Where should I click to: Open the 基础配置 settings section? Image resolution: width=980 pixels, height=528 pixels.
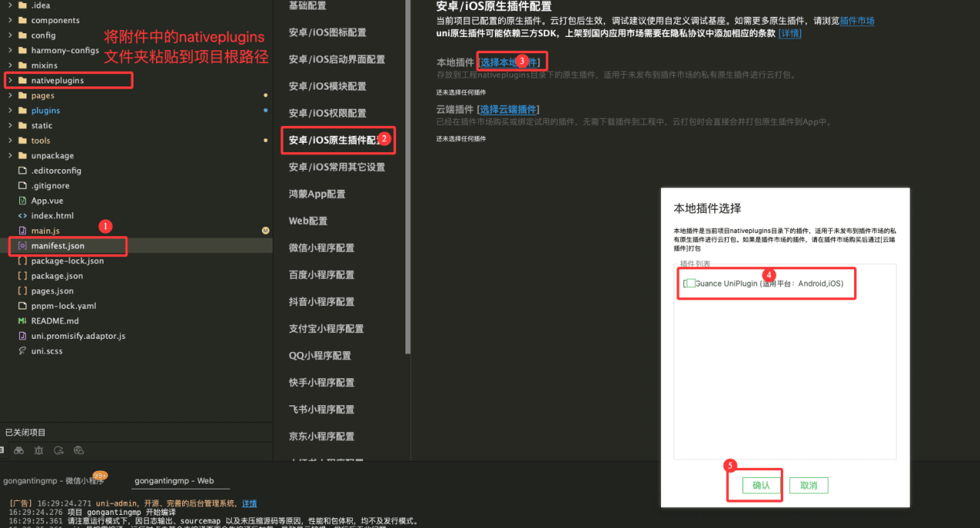click(307, 5)
